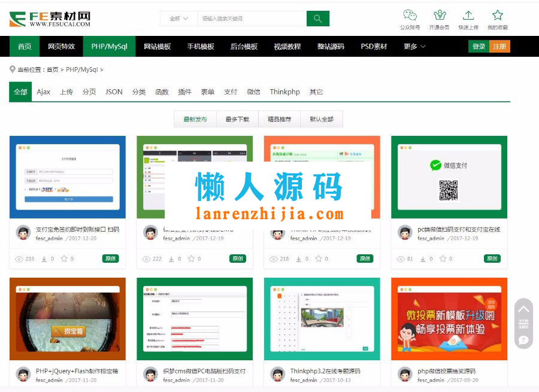Select the Thinkphp category tab
The image size is (539, 392).
click(x=284, y=92)
